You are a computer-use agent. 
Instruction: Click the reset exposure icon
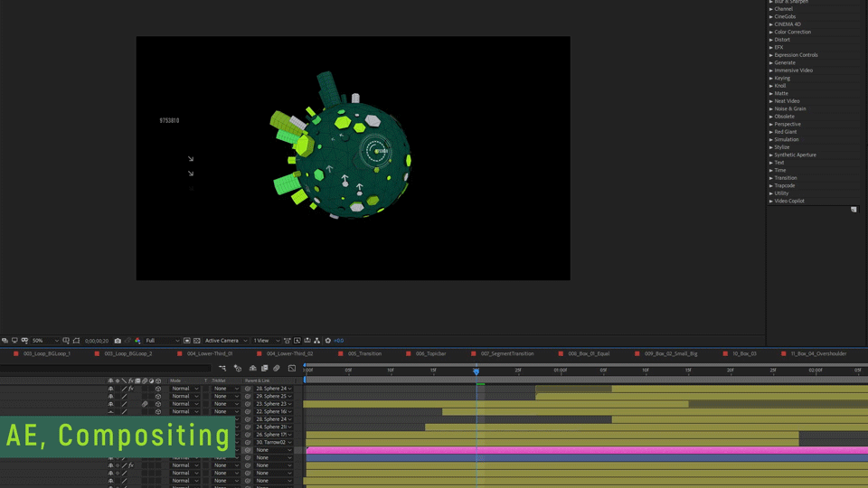(x=327, y=341)
